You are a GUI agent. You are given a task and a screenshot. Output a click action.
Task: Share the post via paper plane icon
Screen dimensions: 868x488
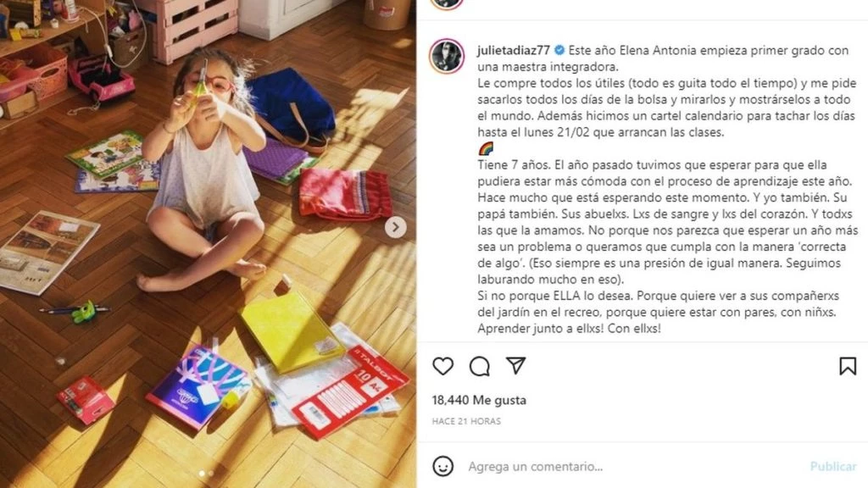click(515, 366)
